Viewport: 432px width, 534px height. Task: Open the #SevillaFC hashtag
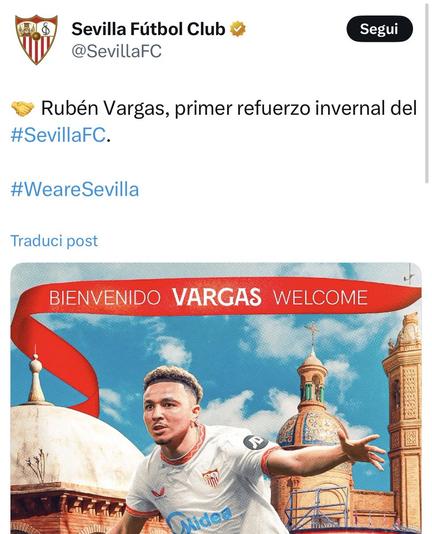(x=58, y=135)
